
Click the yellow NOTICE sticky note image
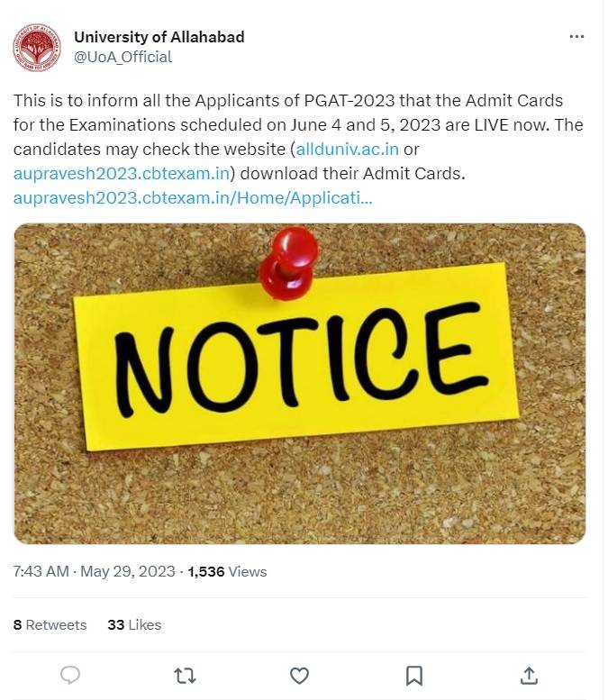297,360
